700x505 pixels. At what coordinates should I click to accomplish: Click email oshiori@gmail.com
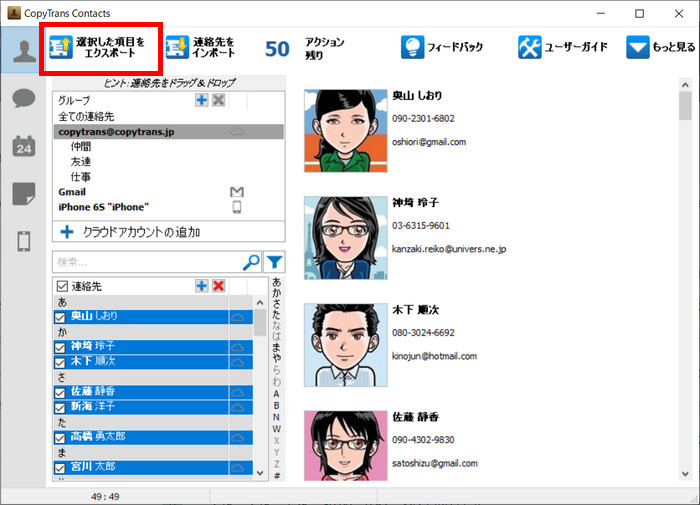429,142
